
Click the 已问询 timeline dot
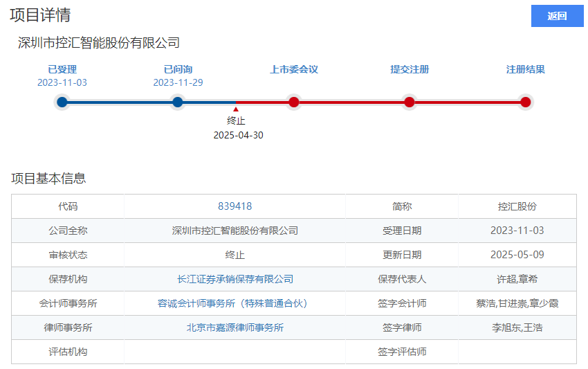pyautogui.click(x=178, y=102)
